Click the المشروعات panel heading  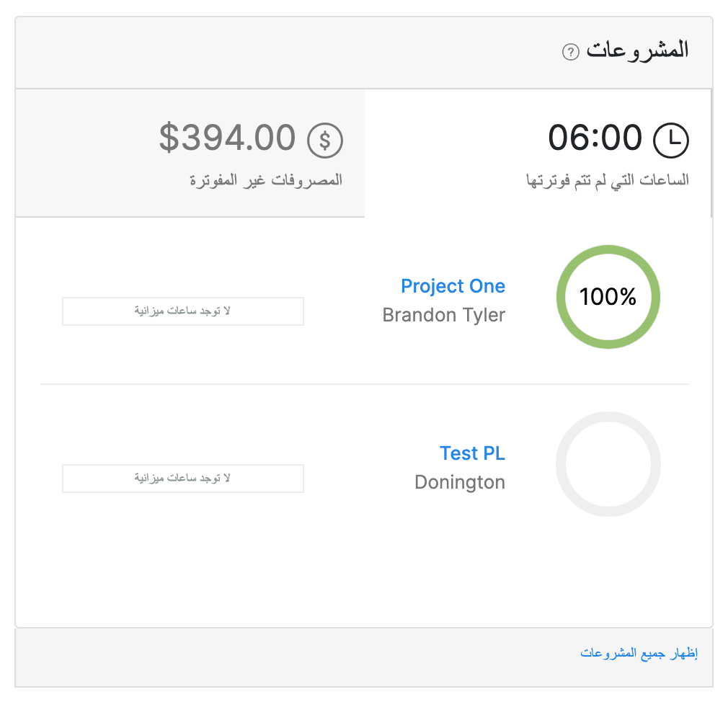636,50
